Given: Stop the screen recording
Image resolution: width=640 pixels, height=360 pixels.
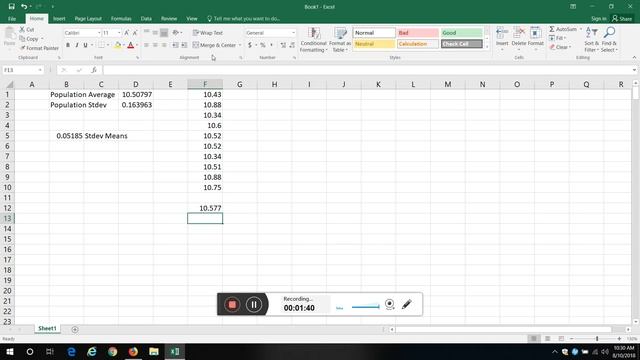Looking at the screenshot, I should 232,304.
